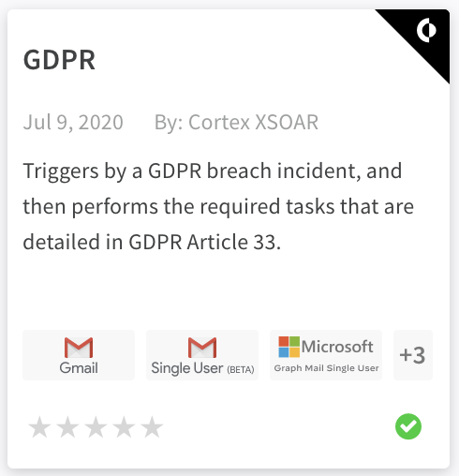
Task: Click the (BETA) label on Single User
Action: pos(241,370)
